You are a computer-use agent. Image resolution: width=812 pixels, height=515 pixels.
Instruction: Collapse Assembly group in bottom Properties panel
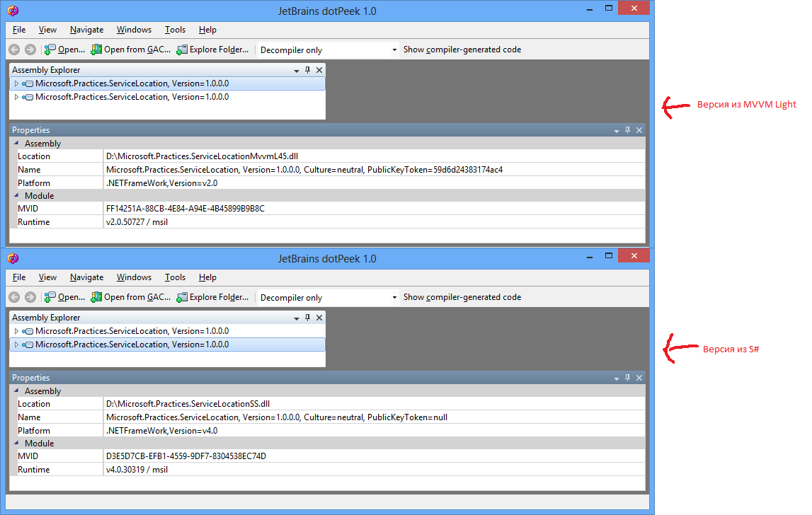(16, 390)
